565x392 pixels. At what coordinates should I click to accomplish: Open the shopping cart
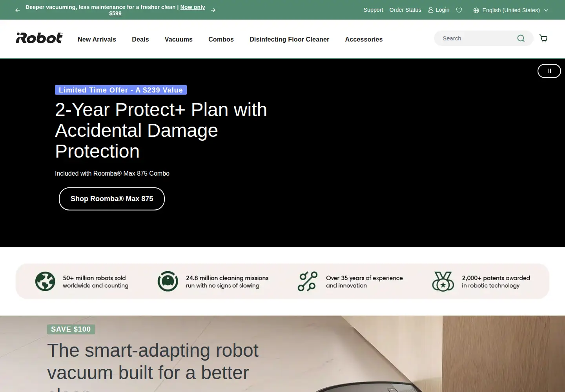[x=543, y=38]
